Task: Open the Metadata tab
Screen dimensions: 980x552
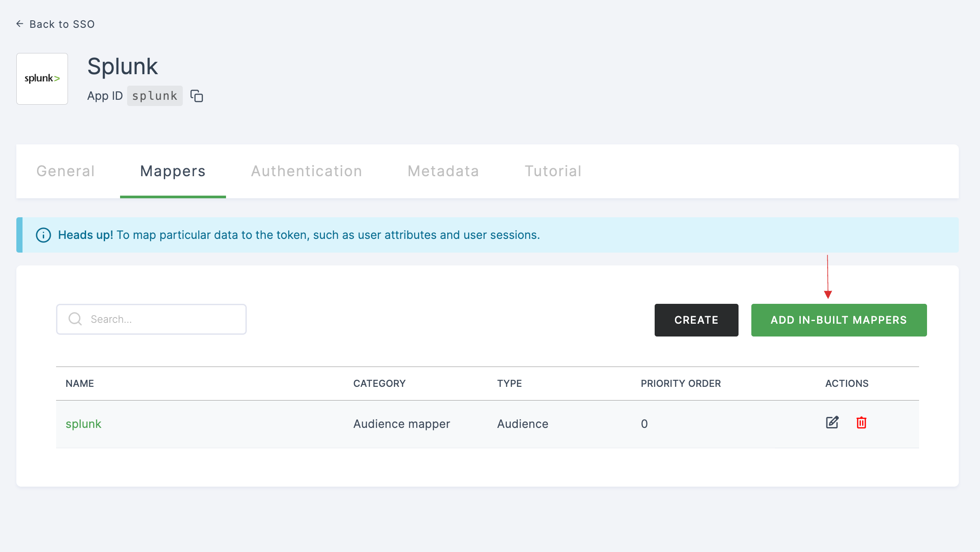Action: 443,171
